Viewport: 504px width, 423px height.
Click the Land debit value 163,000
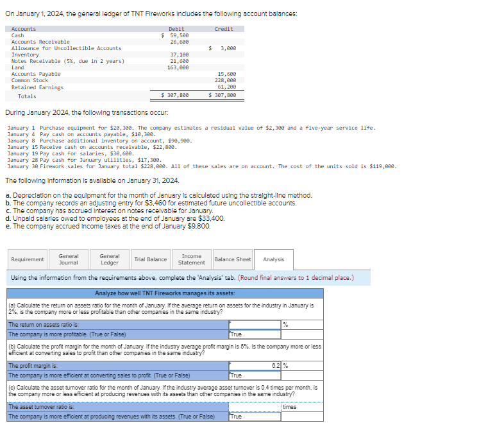(x=178, y=67)
